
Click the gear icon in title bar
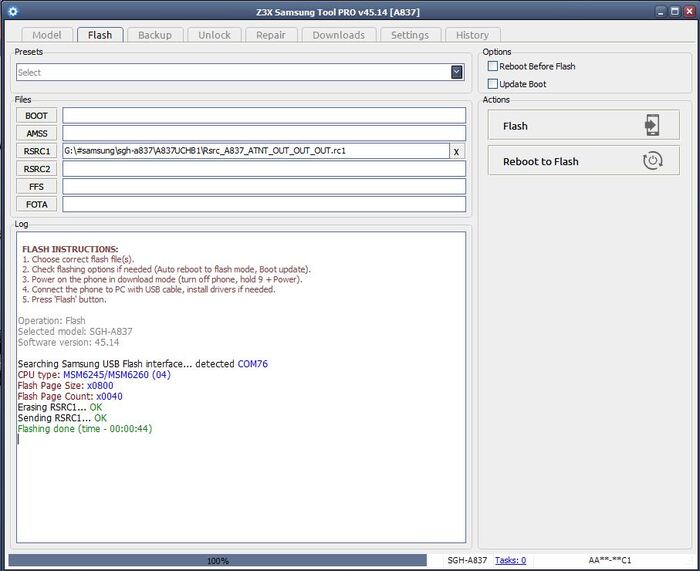(x=13, y=11)
